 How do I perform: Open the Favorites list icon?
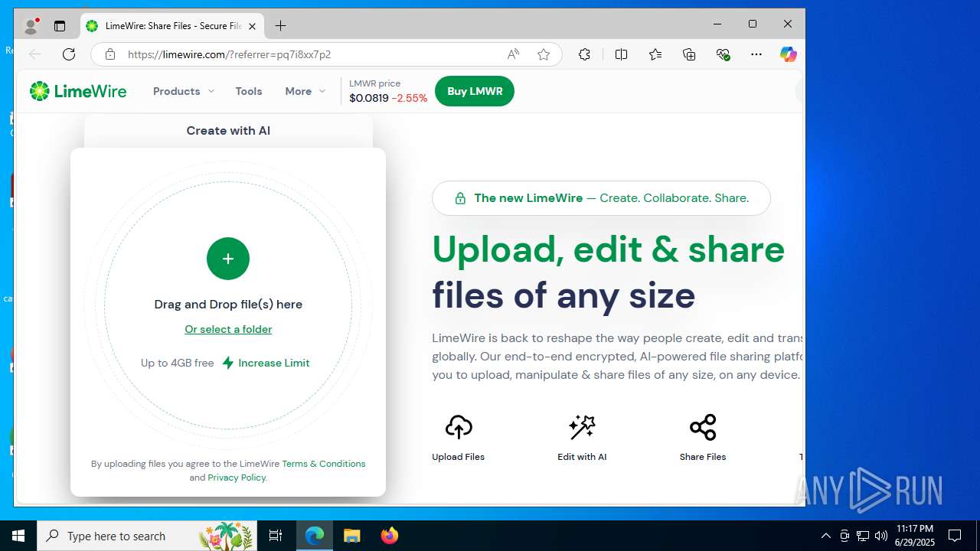[x=655, y=54]
